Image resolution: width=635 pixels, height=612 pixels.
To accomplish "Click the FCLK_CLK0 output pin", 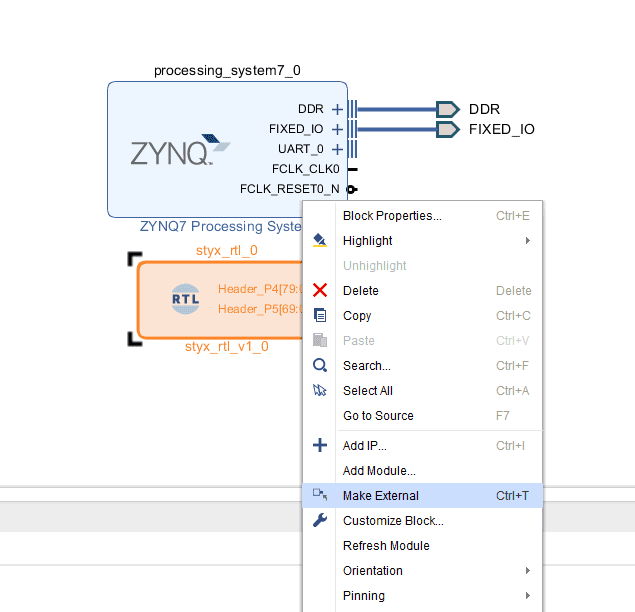I will pos(349,169).
